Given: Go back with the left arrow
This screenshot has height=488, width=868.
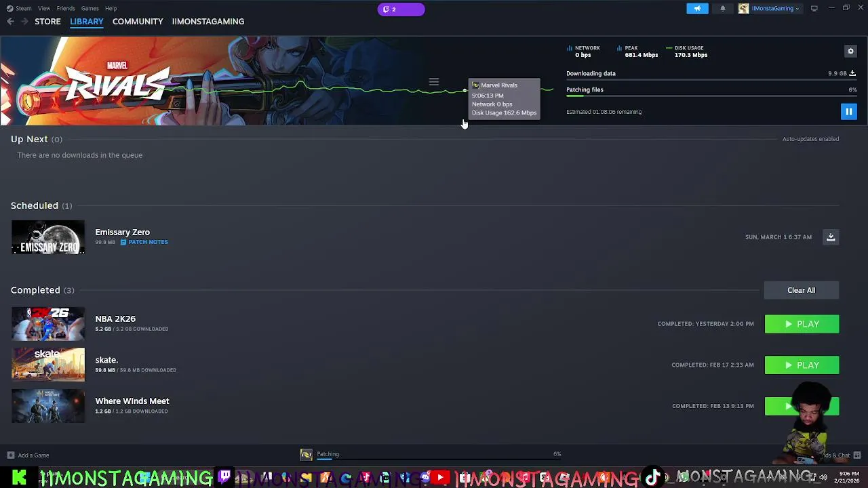Looking at the screenshot, I should 10,22.
